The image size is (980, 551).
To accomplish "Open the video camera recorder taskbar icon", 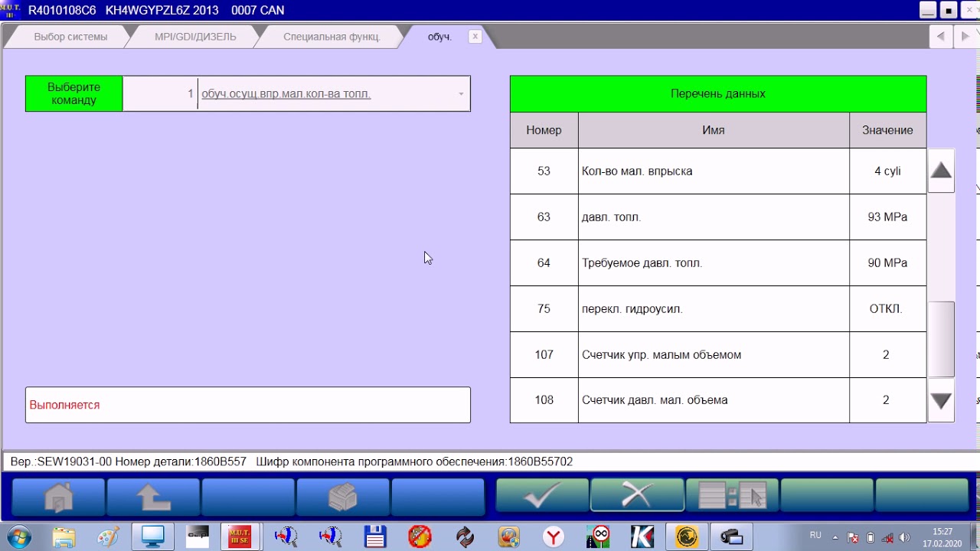I will [x=731, y=536].
